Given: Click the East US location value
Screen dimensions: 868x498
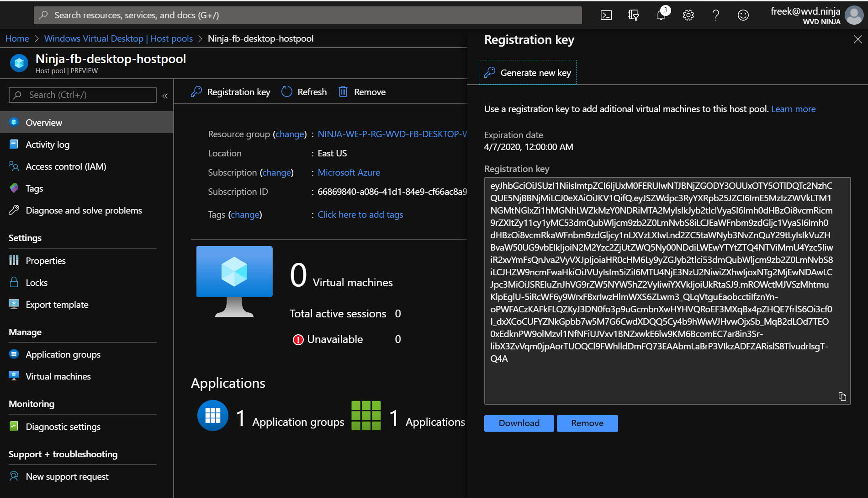Looking at the screenshot, I should [x=332, y=153].
